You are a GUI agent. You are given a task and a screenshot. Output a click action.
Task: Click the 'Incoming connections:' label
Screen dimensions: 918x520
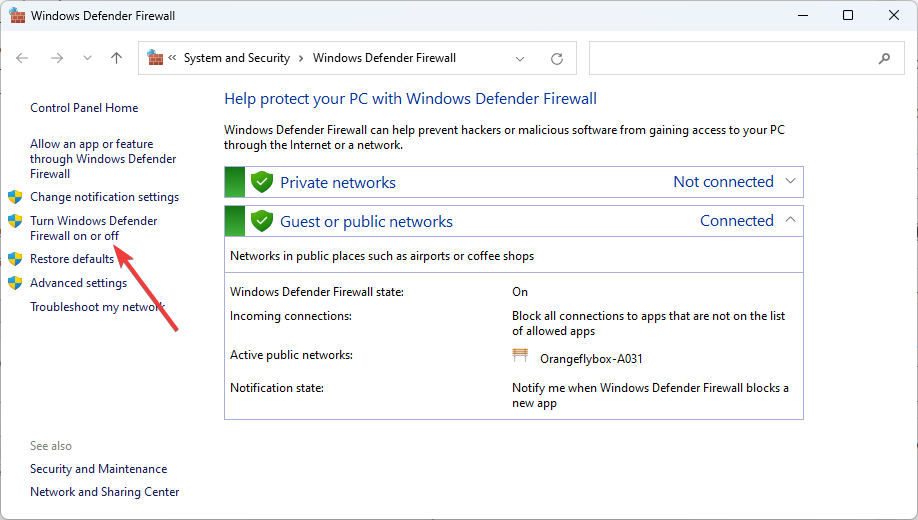[291, 316]
